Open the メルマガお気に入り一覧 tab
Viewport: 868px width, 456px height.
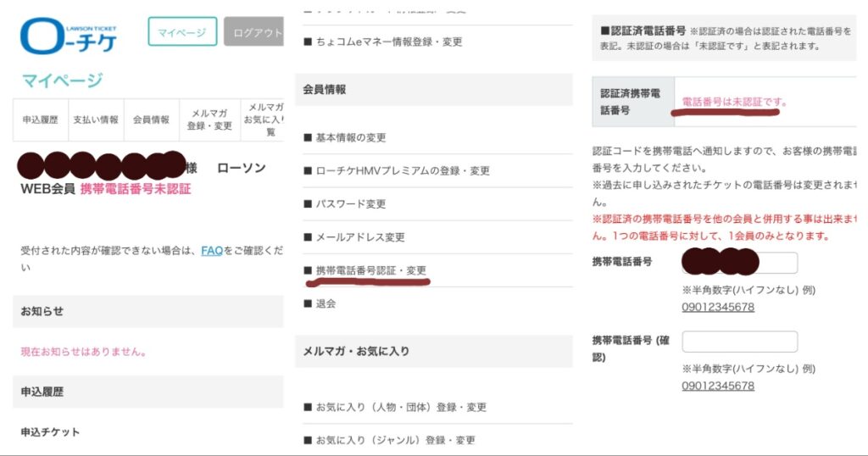(262, 120)
